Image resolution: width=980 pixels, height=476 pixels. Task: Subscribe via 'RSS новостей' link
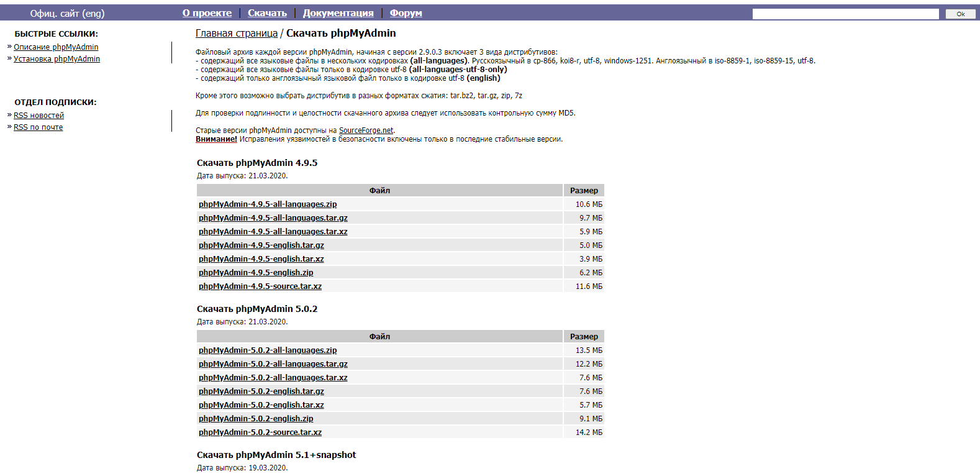39,116
